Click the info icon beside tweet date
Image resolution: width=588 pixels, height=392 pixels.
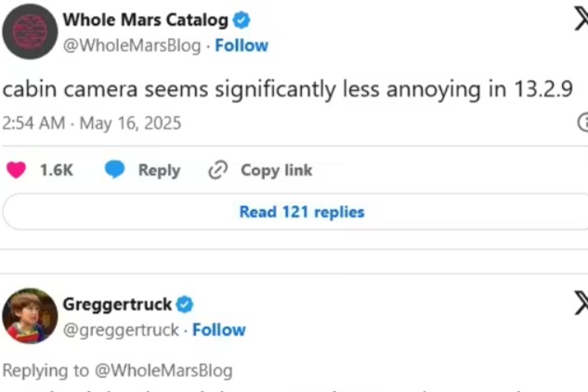582,123
